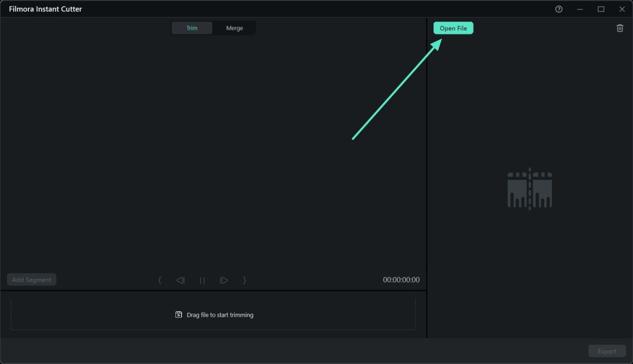Click the Drag file to start trimming area
Screen dimensions: 633x364
tap(213, 315)
